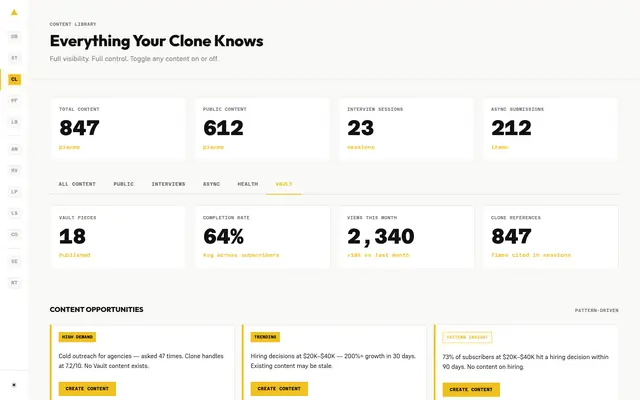
Task: Click the Public Content 612 stat card
Action: coord(262,129)
